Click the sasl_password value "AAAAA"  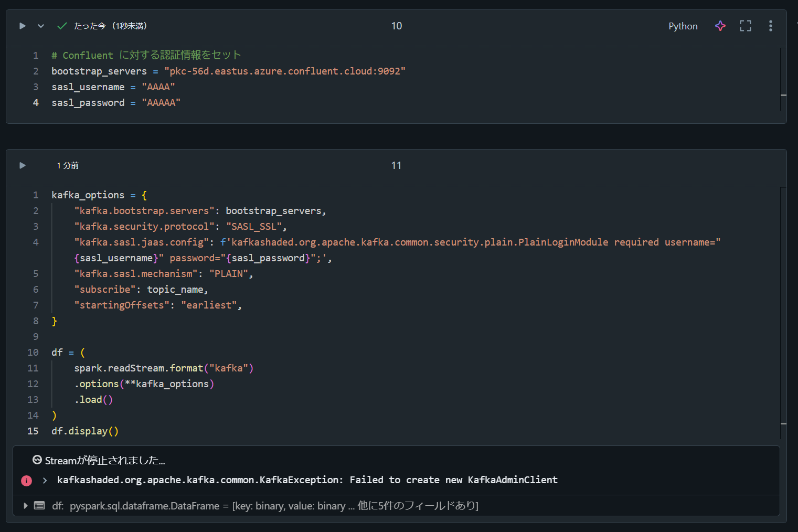click(161, 102)
